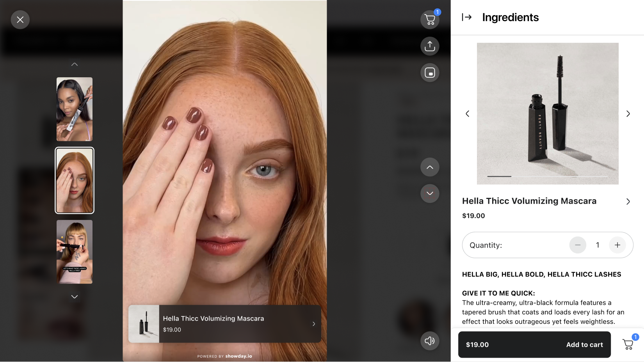Click the quantity value 1
644x362 pixels.
(598, 245)
